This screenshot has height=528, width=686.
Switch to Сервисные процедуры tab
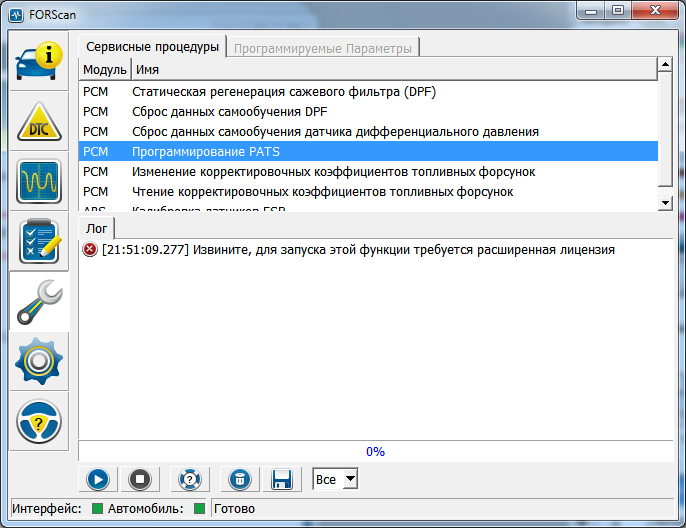coord(152,47)
